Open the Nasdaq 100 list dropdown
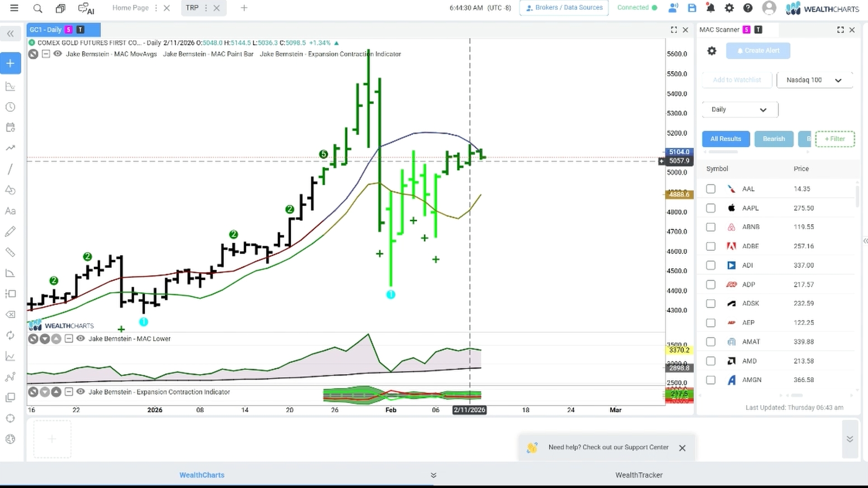The width and height of the screenshot is (868, 488). click(x=815, y=80)
